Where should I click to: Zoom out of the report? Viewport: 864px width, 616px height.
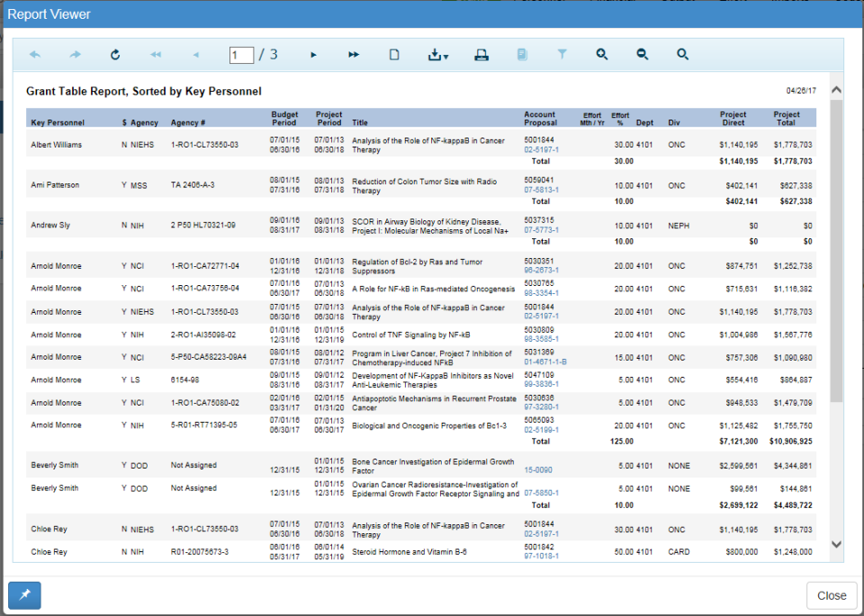pos(642,54)
